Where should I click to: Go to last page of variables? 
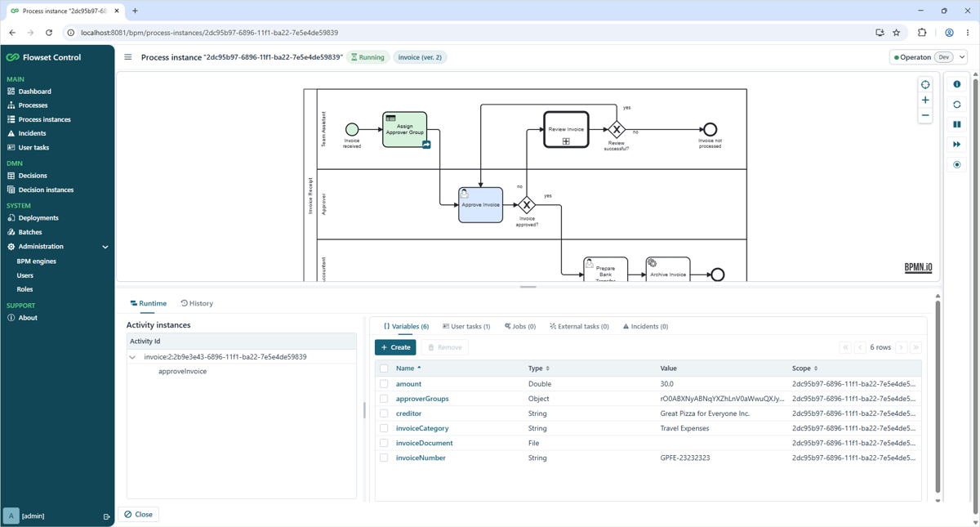point(916,347)
